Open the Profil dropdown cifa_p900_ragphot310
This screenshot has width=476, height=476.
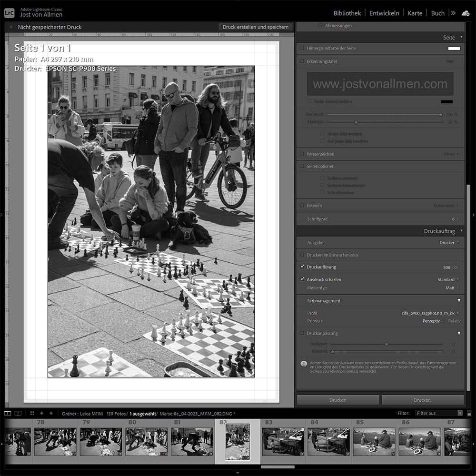click(430, 313)
